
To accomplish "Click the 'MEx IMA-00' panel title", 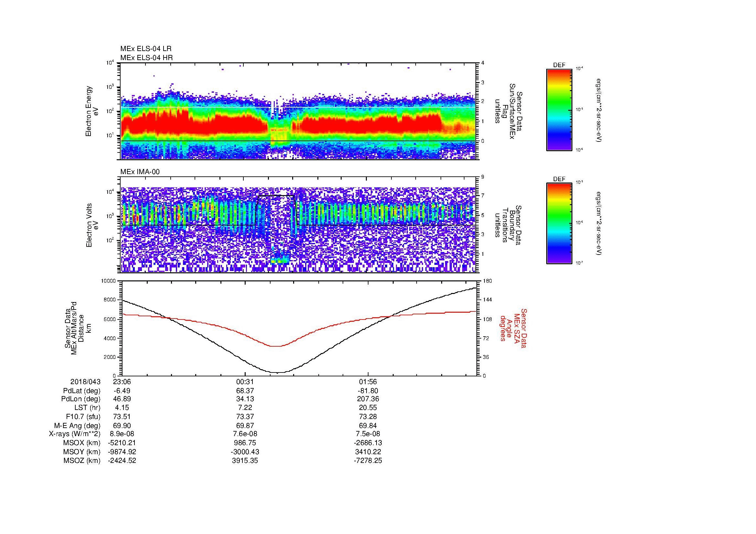I will (140, 172).
